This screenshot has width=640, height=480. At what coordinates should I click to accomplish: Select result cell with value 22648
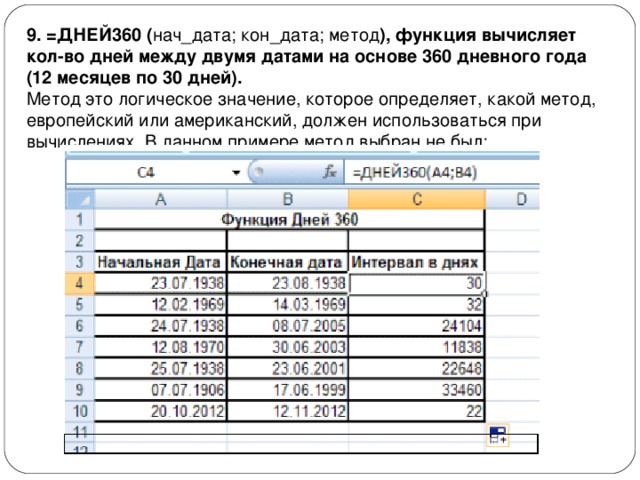point(417,368)
